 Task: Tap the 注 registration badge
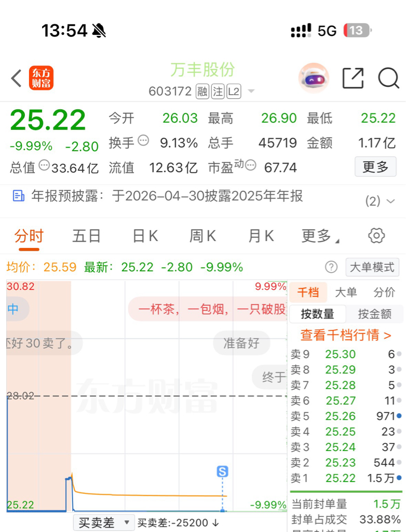(x=218, y=91)
